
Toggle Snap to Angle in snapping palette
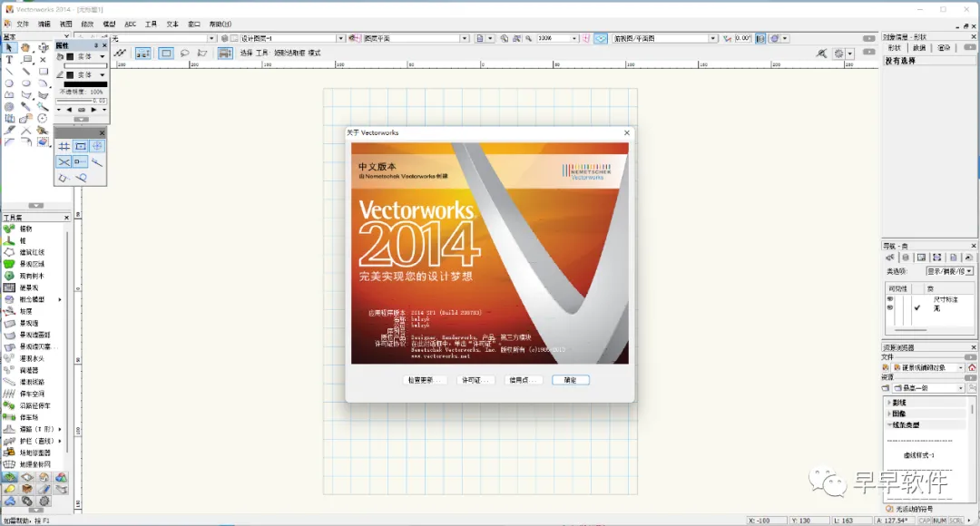97,146
